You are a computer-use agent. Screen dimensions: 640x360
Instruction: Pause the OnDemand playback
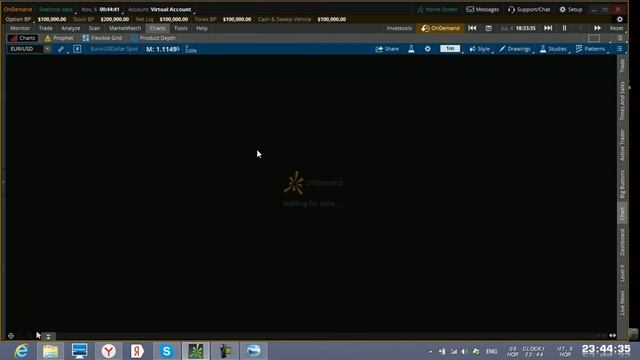click(x=564, y=28)
